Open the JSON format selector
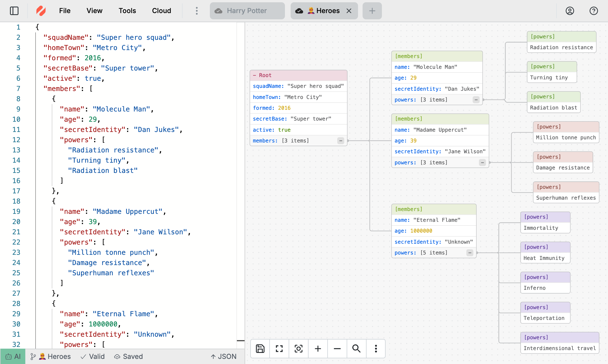Viewport: 608px width, 364px height. coord(224,356)
